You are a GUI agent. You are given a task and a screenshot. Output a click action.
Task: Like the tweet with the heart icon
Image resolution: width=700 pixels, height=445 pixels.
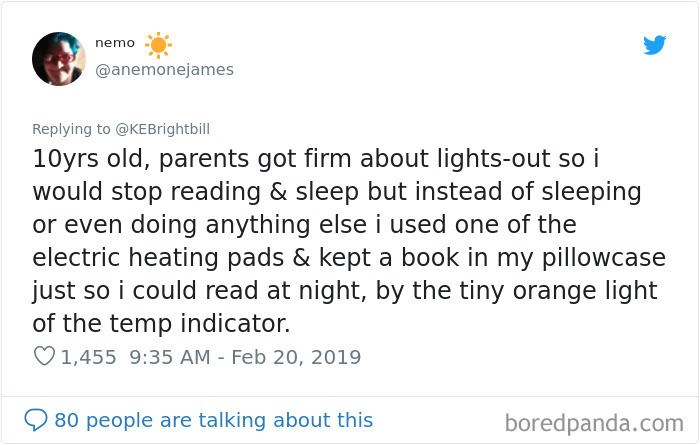43,356
